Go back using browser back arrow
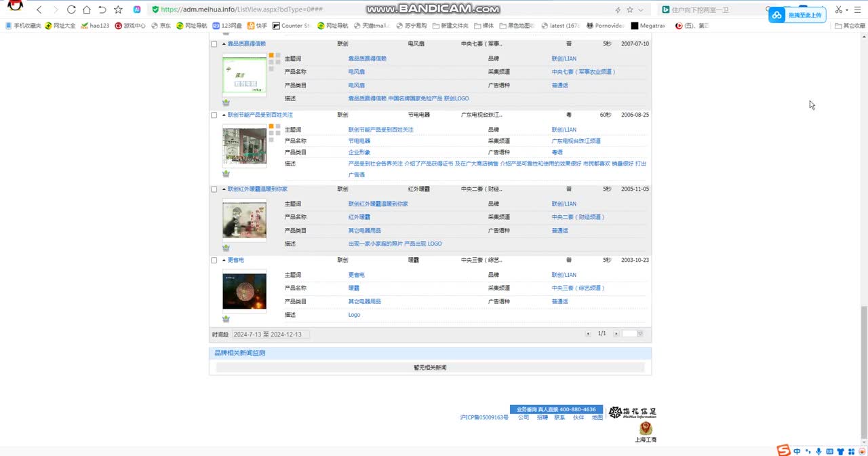Image resolution: width=868 pixels, height=456 pixels. coord(39,9)
